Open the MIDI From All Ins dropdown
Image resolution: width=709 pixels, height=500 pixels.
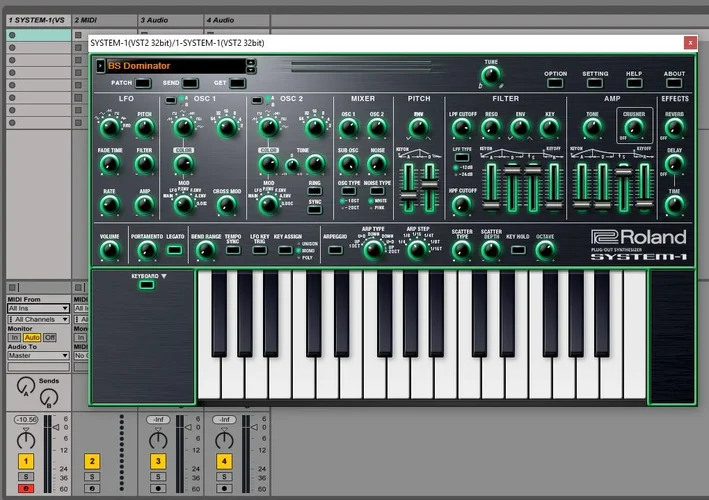pyautogui.click(x=38, y=308)
